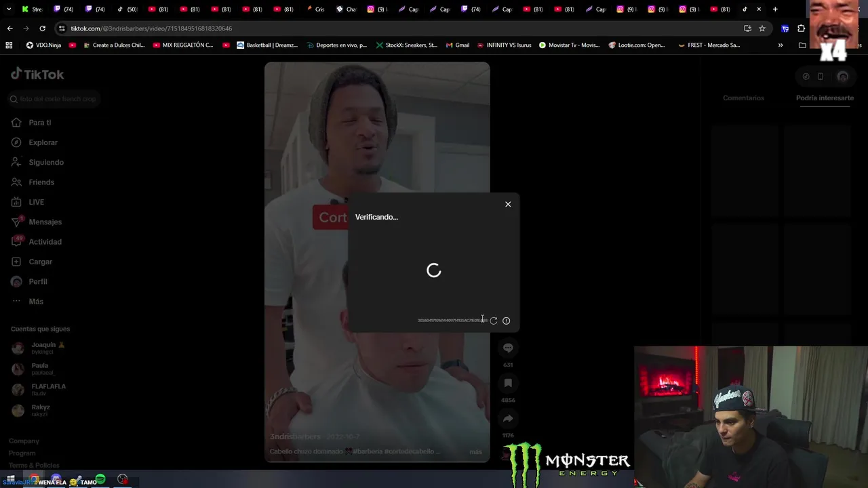View site information icon in address bar
This screenshot has width=868, height=488.
point(62,28)
